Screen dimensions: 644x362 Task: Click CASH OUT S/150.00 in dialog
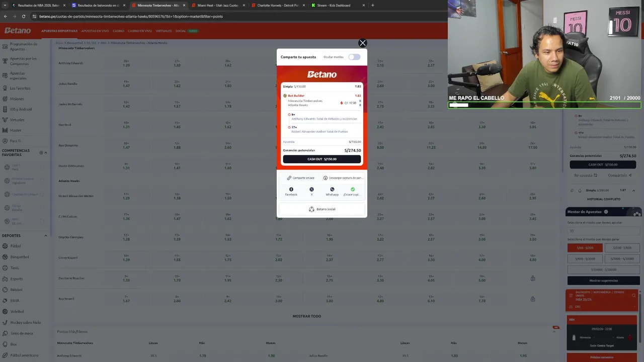tap(322, 159)
